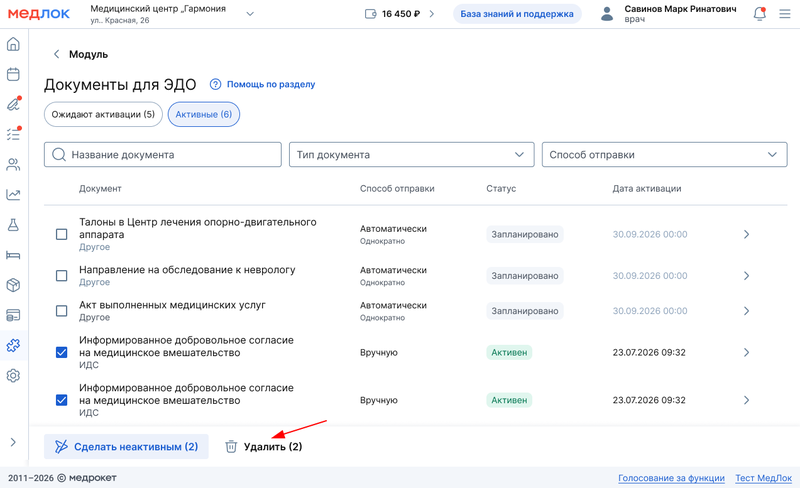Click the deactivate icon in blue button

61,447
